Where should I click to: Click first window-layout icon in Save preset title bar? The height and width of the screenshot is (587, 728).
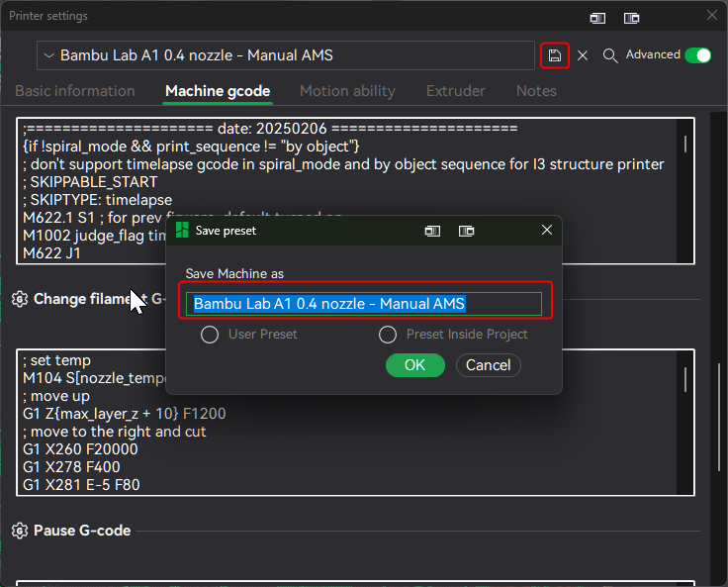[432, 231]
